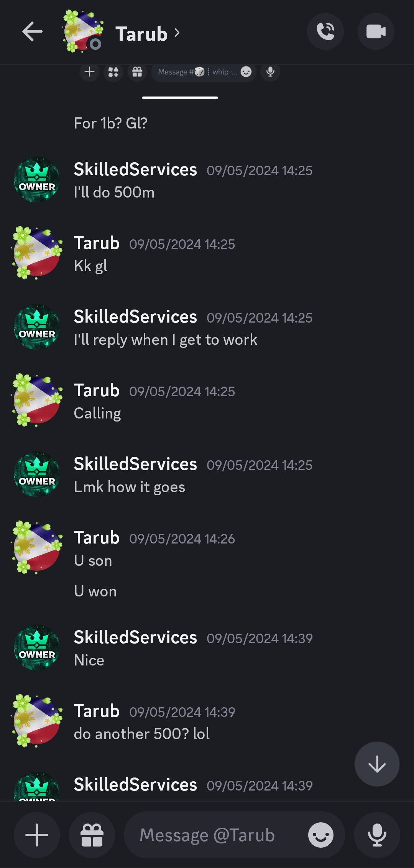414x868 pixels.
Task: Tap Tarub username above 'Calling'
Action: [x=97, y=390]
